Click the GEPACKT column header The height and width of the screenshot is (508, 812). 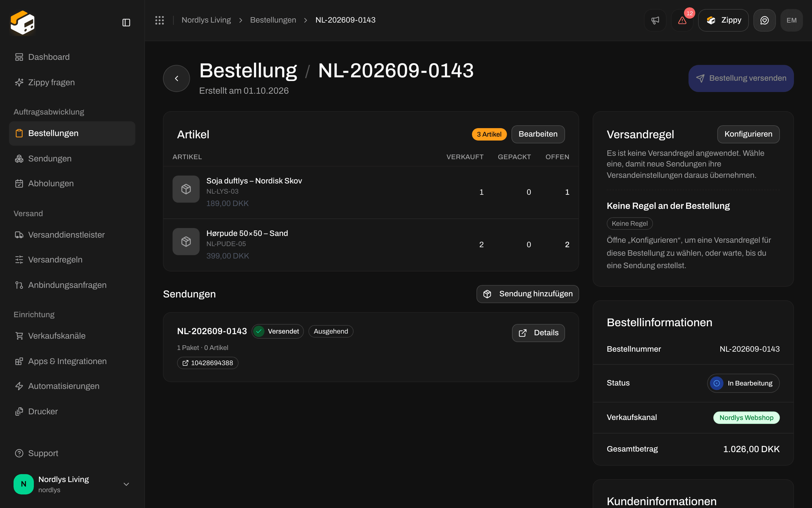514,157
